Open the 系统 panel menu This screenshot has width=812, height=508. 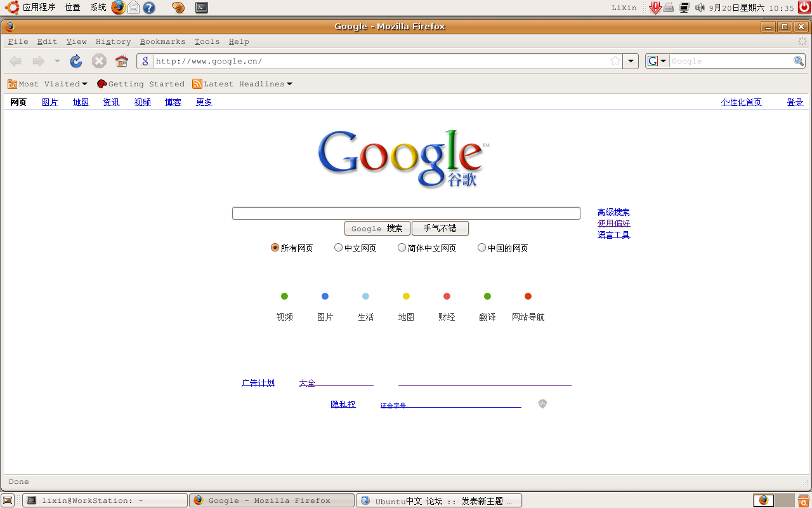pyautogui.click(x=98, y=8)
